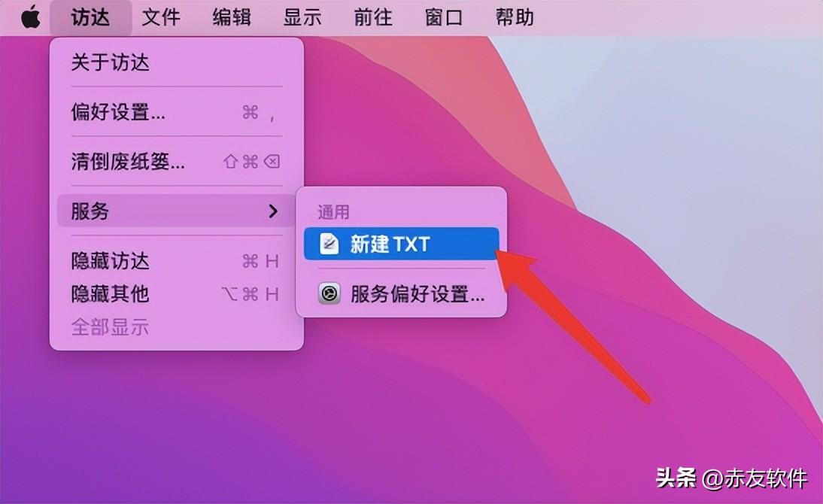Screen dimensions: 823x504
Task: Open the 编辑 menu
Action: pos(230,17)
